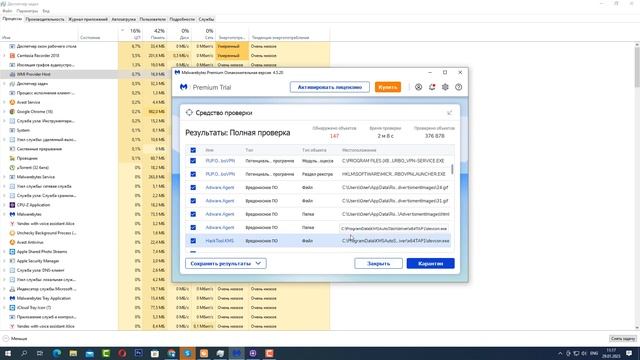Uncheck Adware.Agent folder row ending Advertisementimages\html
This screenshot has height=360, width=640.
click(x=193, y=214)
